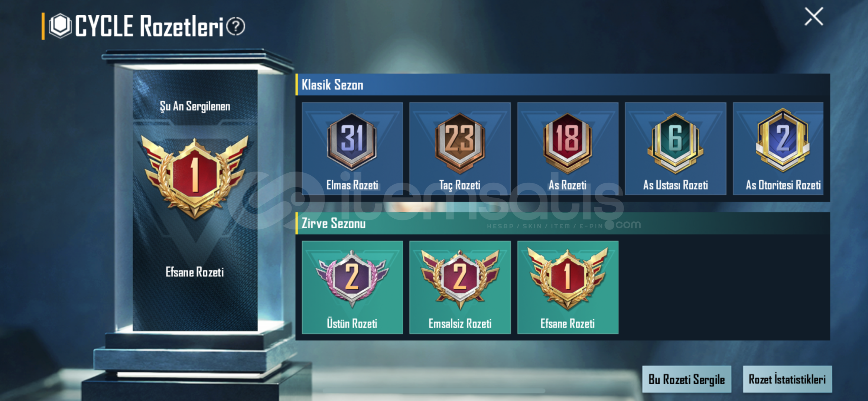Open the help question mark icon
Image resolution: width=868 pixels, height=401 pixels.
236,26
